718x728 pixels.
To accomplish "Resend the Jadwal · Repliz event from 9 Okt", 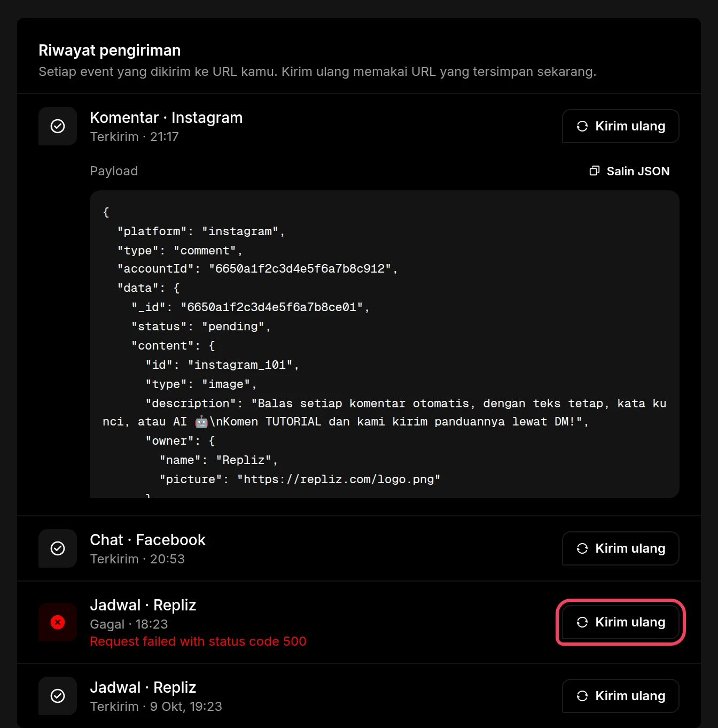I will (621, 696).
